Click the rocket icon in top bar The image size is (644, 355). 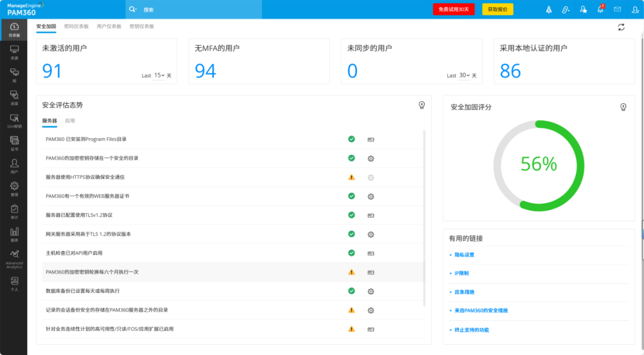549,10
